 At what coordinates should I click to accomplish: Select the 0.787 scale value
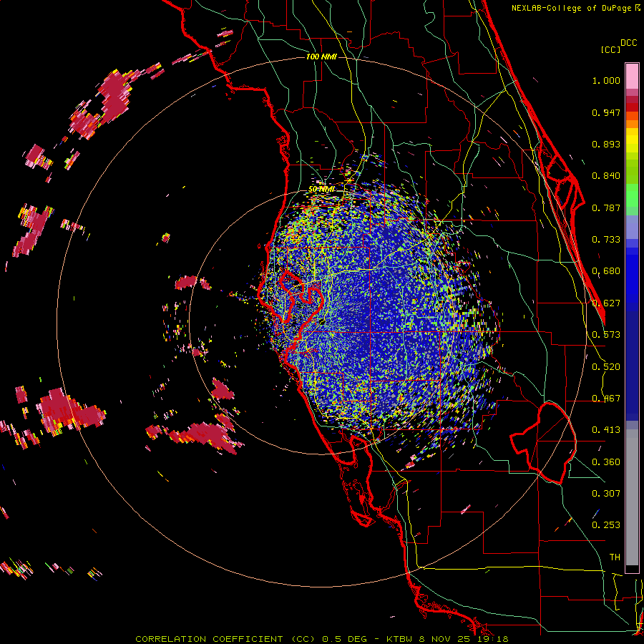(x=606, y=208)
